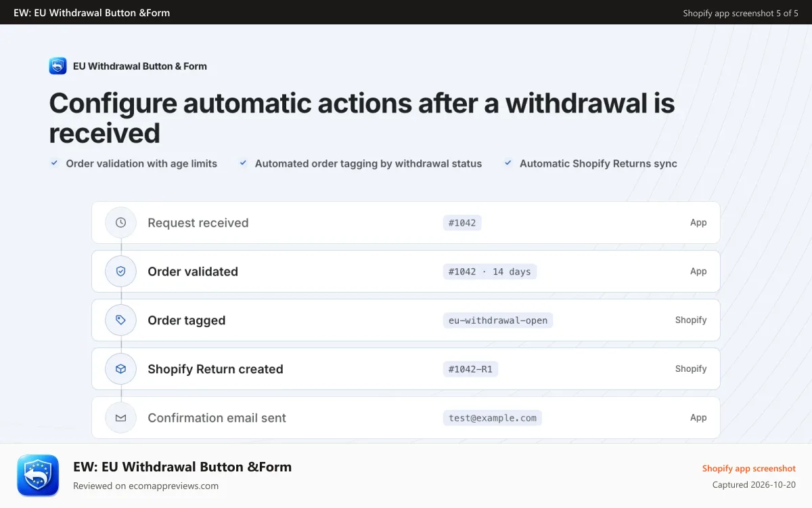812x508 pixels.
Task: Click the 'Captured 2026-10-20' date text
Action: [x=754, y=484]
